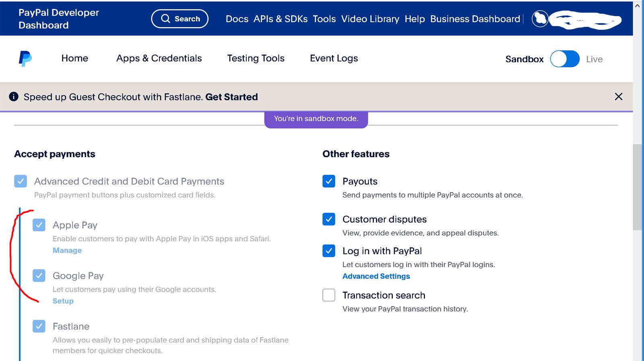Open APIs & SDKs menu
Screen dimensions: 644x361
[281, 19]
